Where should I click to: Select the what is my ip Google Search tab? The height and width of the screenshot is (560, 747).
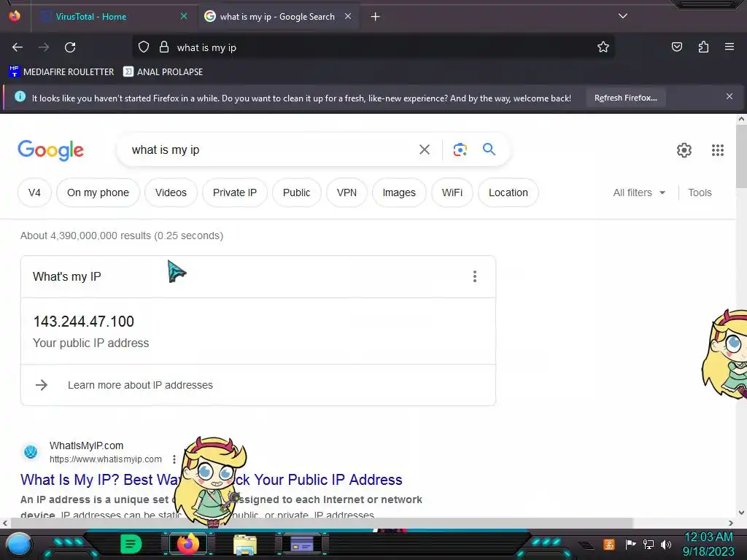(x=277, y=17)
